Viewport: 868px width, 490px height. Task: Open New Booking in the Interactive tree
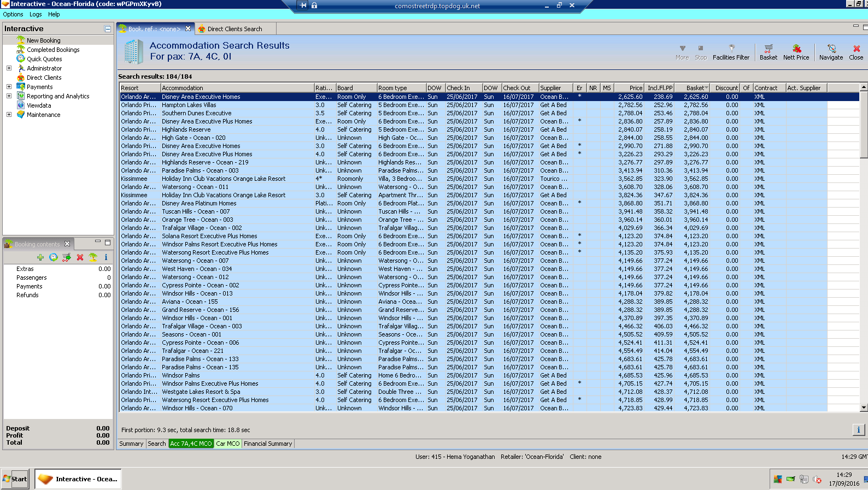[x=44, y=40]
